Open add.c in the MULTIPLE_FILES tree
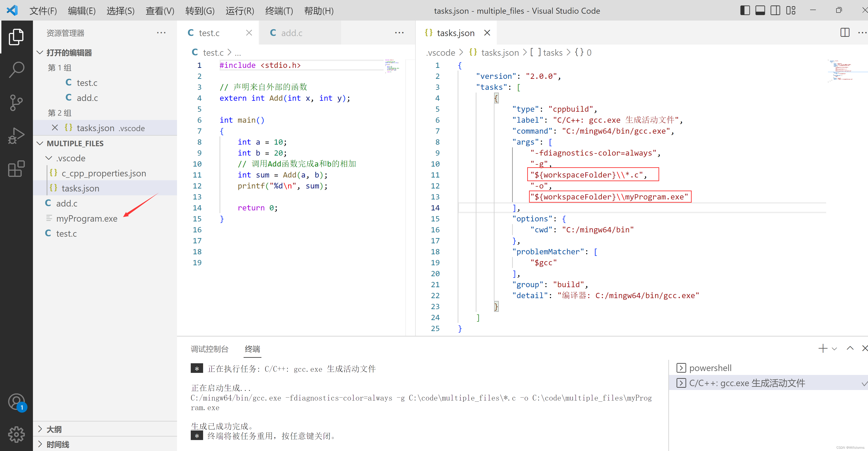The image size is (868, 451). coord(105,203)
